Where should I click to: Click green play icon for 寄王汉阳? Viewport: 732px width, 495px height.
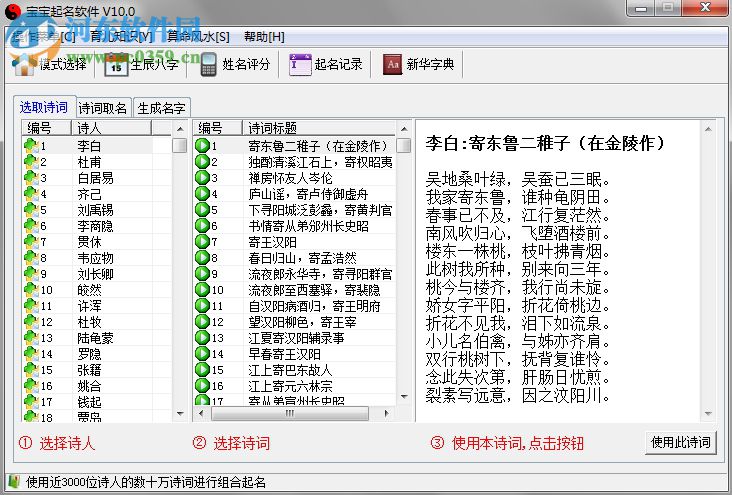point(203,241)
